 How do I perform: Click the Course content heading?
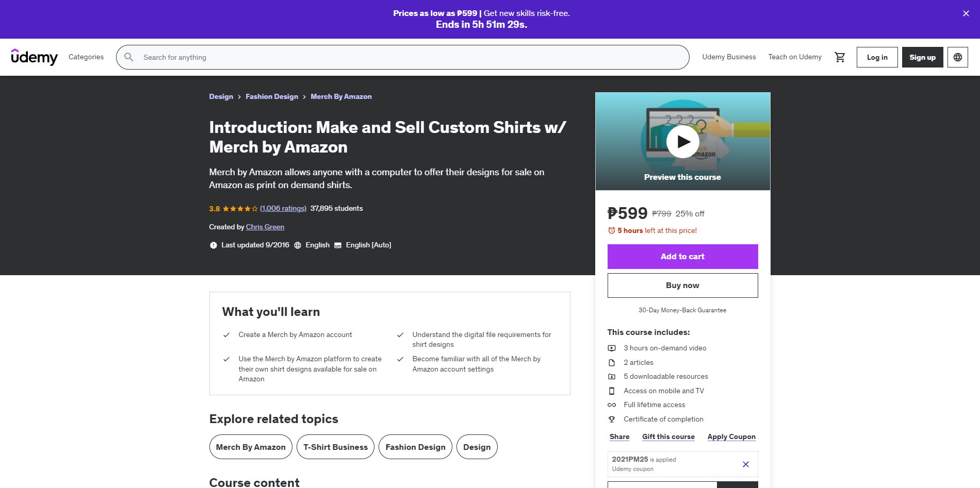tap(254, 482)
